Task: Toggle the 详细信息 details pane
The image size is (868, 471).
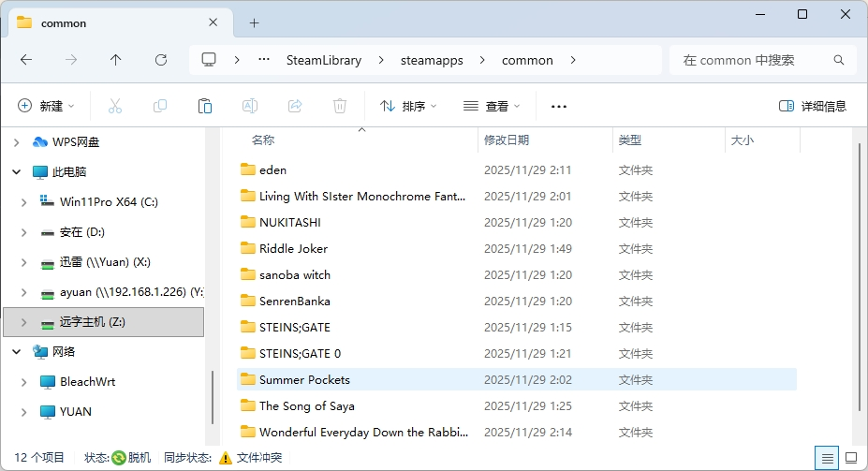Action: point(813,106)
